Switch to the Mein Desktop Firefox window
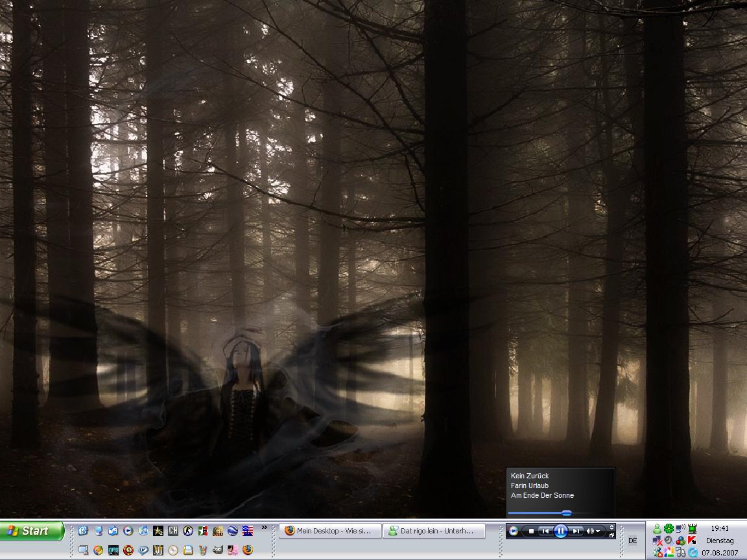 click(329, 531)
